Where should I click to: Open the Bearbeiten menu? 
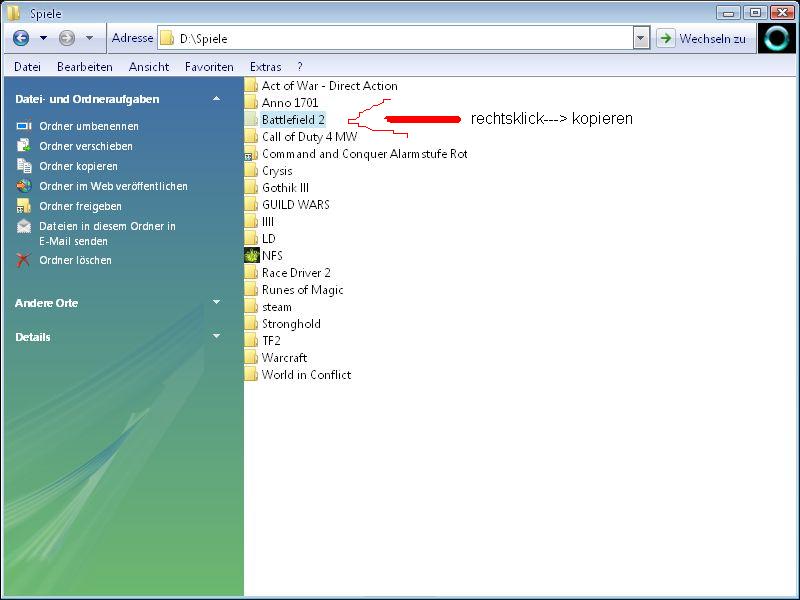(85, 67)
